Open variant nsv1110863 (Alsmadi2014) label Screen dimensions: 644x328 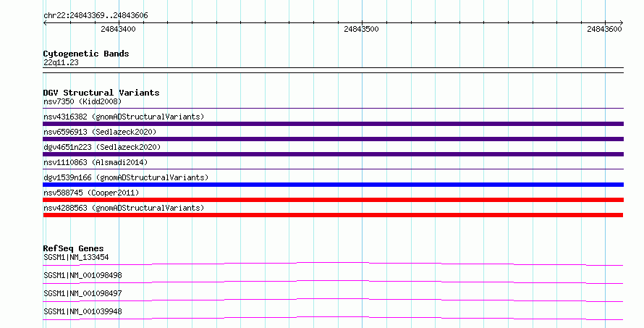pos(96,162)
